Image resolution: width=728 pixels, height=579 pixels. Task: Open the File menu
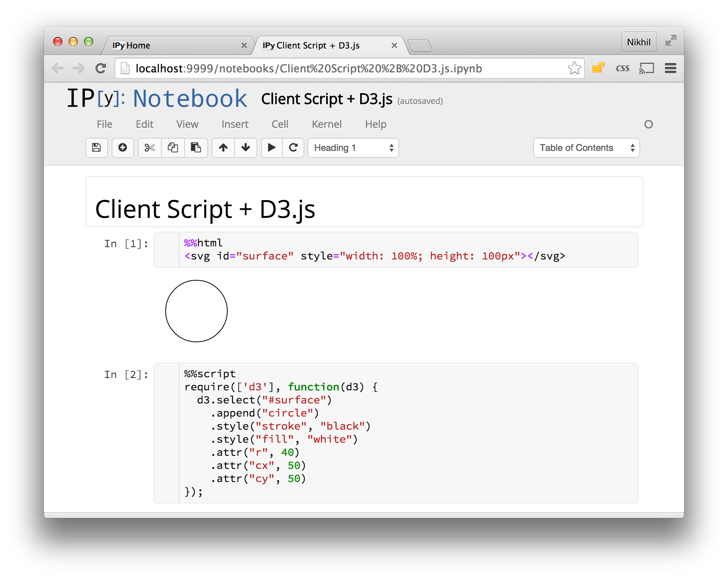point(104,124)
